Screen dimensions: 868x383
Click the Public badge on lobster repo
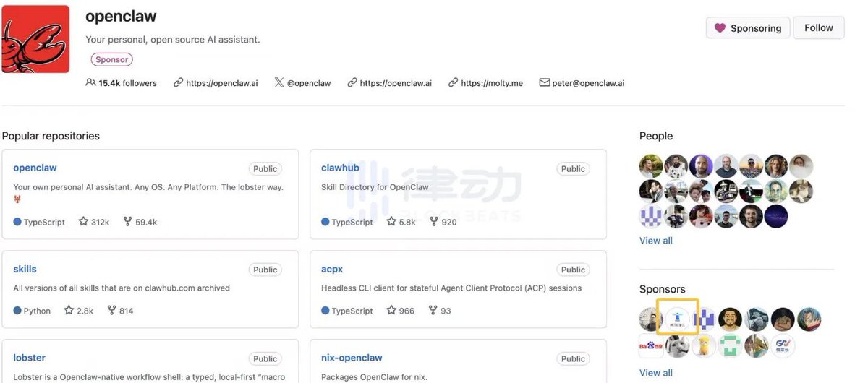pos(265,358)
